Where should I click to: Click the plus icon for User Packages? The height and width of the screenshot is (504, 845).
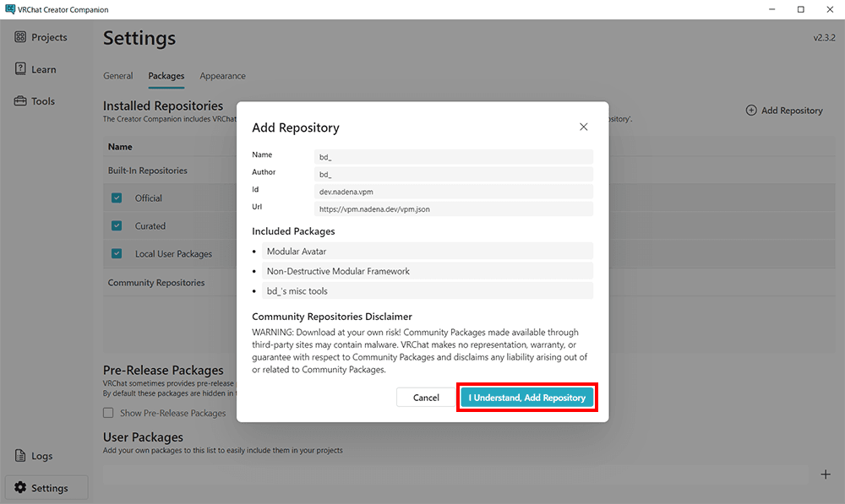(826, 474)
